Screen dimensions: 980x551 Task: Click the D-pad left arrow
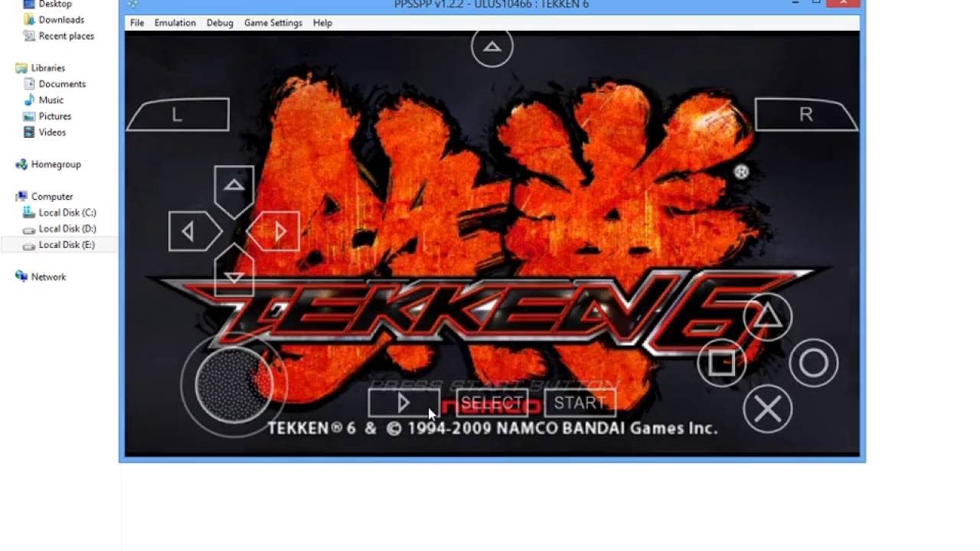(193, 231)
